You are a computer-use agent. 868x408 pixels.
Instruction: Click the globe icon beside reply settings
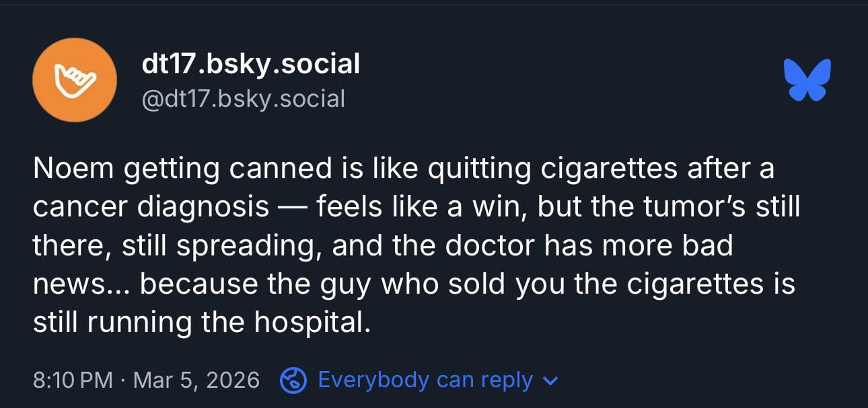pos(294,380)
